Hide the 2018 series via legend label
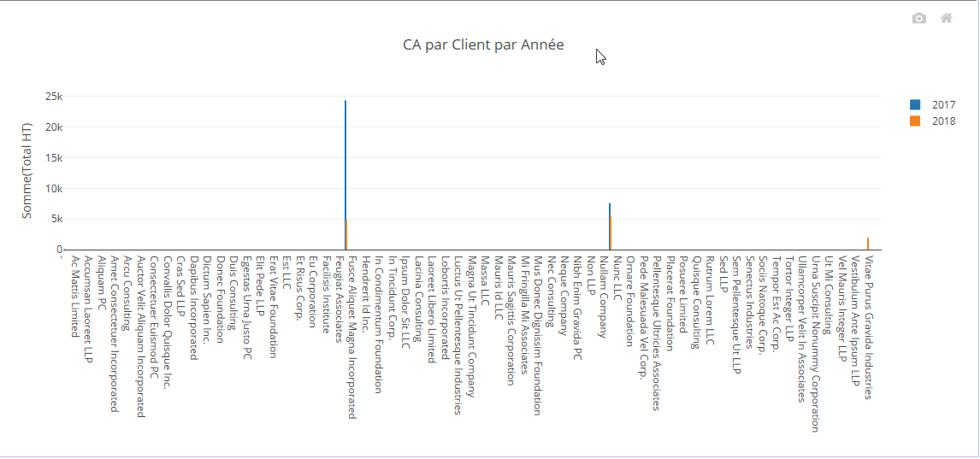The width and height of the screenshot is (980, 459). pos(943,121)
